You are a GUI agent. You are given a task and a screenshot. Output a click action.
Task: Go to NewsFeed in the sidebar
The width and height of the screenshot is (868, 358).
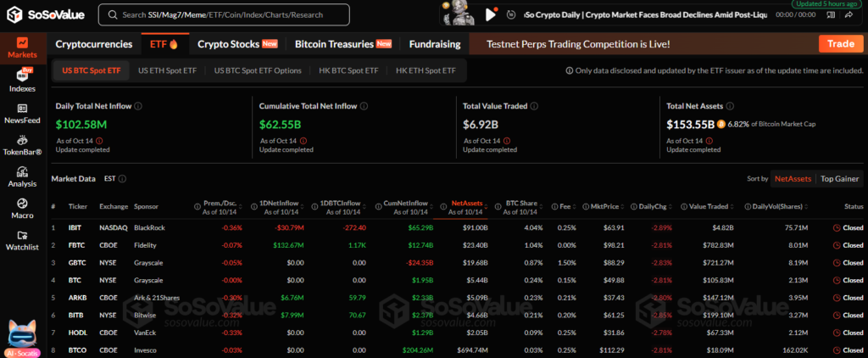coord(22,114)
